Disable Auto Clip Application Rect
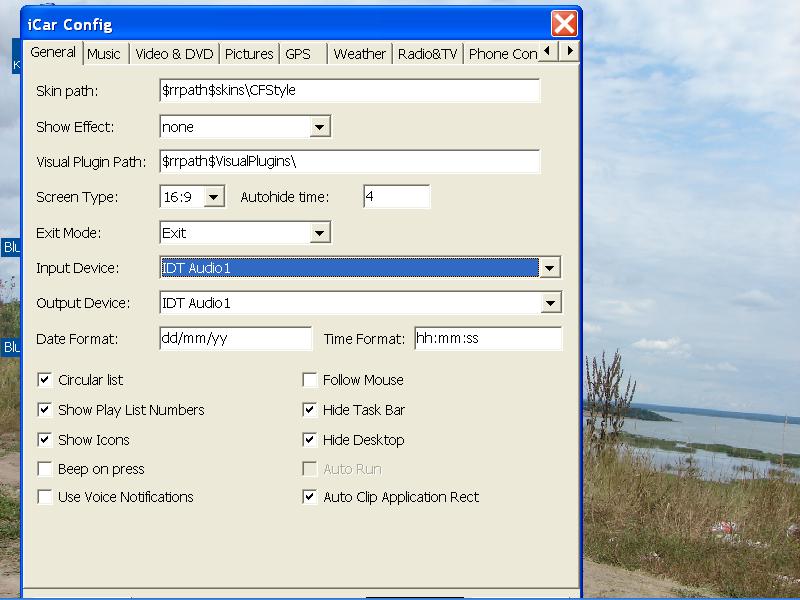Image resolution: width=800 pixels, height=600 pixels. coord(310,497)
